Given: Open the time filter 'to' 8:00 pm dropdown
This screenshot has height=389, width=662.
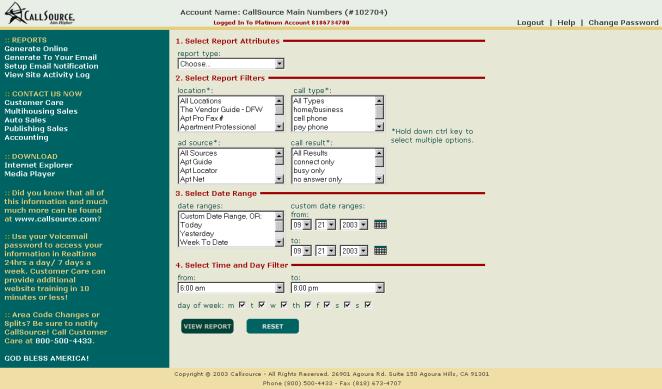Looking at the screenshot, I should coord(338,288).
